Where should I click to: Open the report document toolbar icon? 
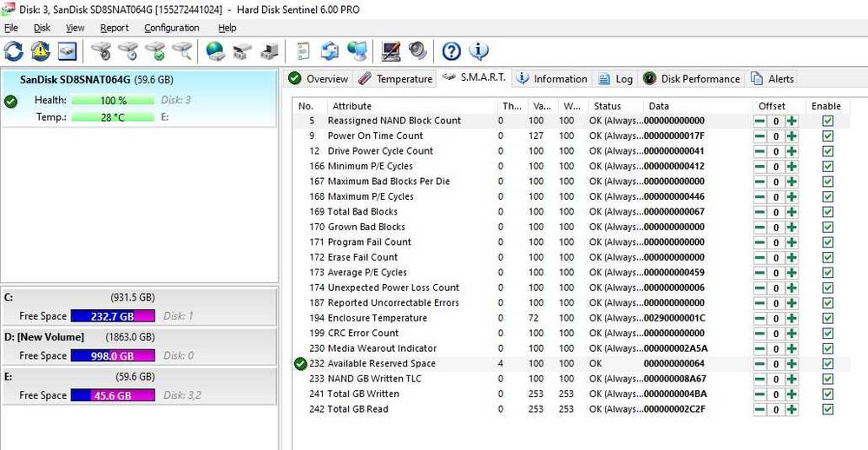pyautogui.click(x=303, y=51)
